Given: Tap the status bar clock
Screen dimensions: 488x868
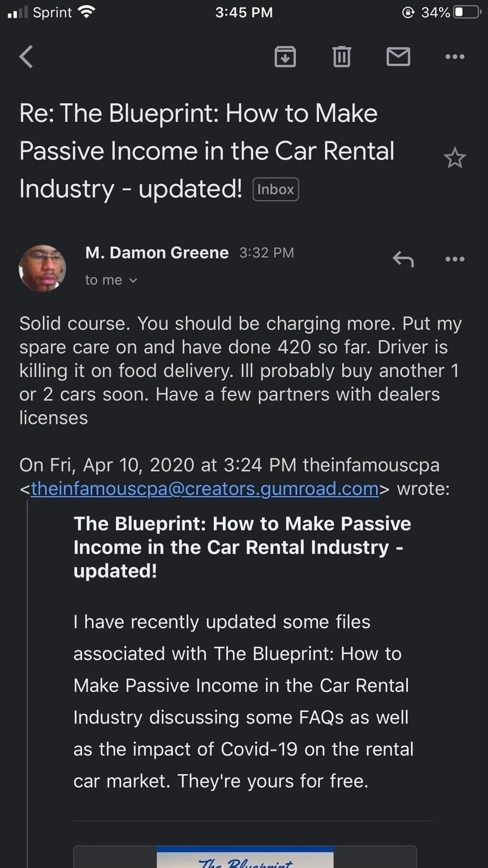Looking at the screenshot, I should 243,12.
